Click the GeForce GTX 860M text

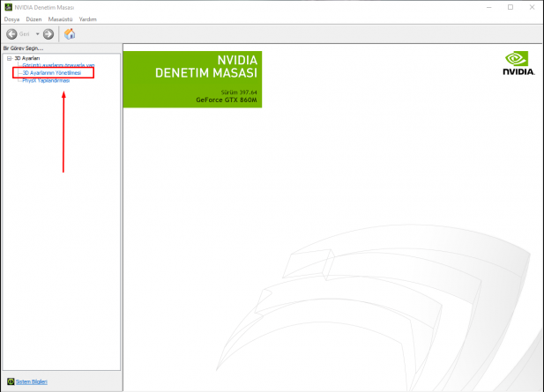tap(227, 100)
